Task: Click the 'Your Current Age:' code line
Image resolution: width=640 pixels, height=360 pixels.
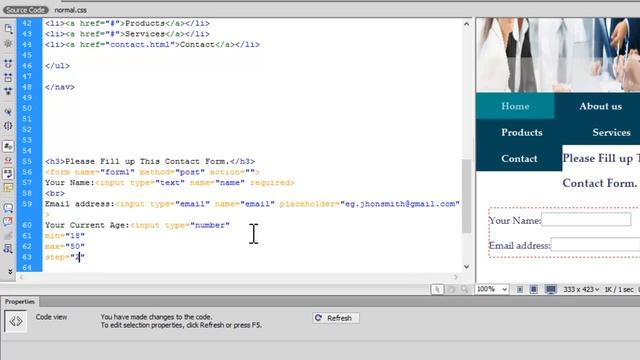Action: coord(137,225)
